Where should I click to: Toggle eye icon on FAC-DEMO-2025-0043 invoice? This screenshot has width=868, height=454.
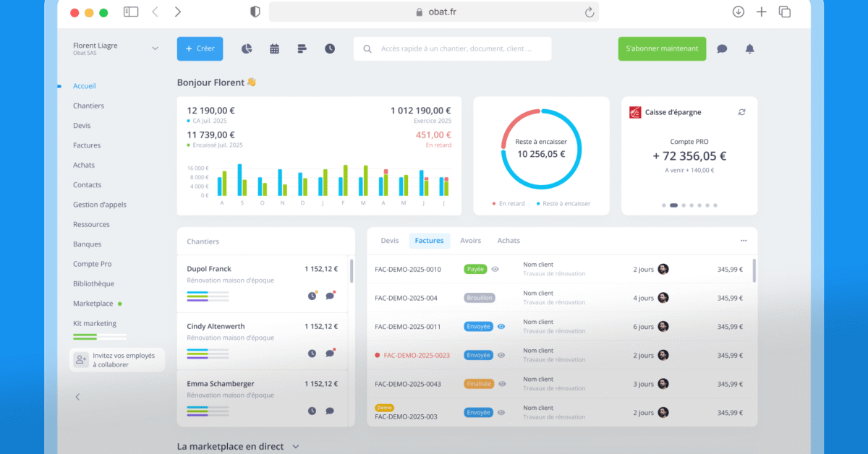pyautogui.click(x=502, y=384)
